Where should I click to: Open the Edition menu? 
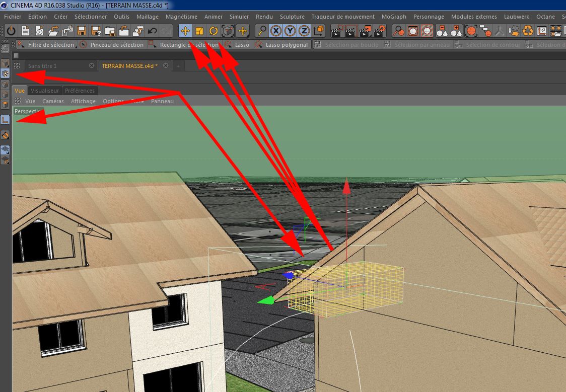coord(37,17)
